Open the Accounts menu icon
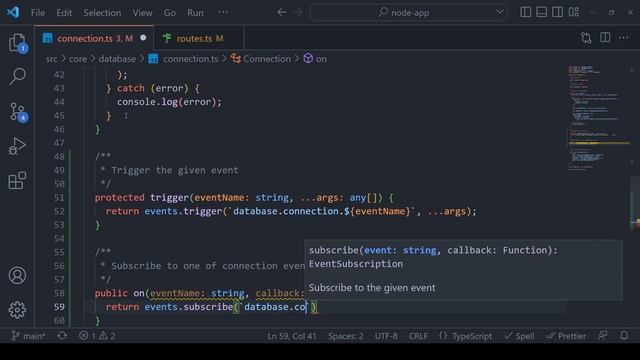This screenshot has width=640, height=360. pyautogui.click(x=17, y=276)
